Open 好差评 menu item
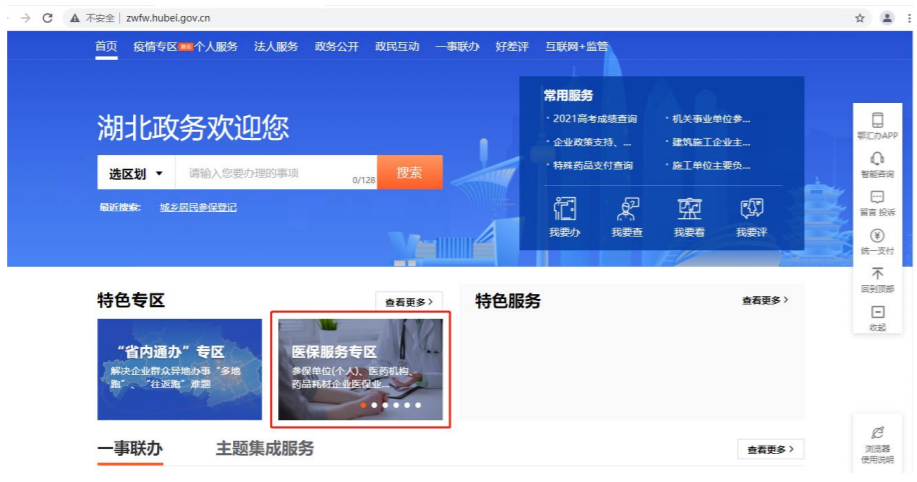 (x=512, y=47)
